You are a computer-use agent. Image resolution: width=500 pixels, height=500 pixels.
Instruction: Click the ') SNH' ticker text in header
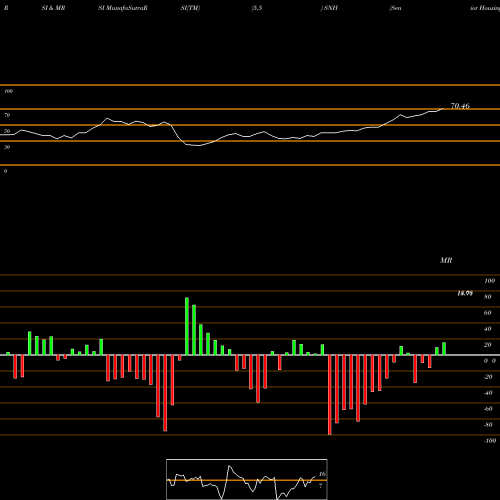click(329, 8)
